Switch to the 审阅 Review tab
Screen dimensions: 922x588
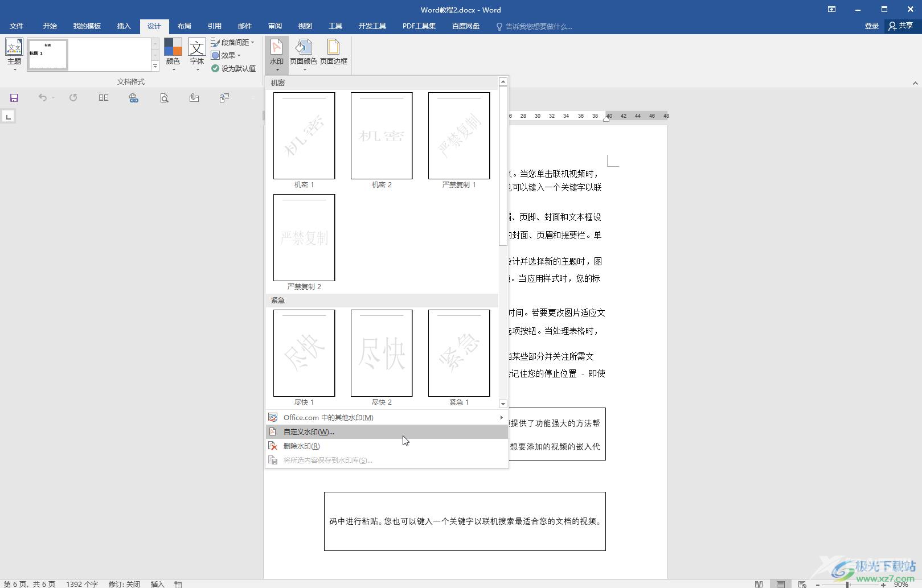(x=274, y=26)
